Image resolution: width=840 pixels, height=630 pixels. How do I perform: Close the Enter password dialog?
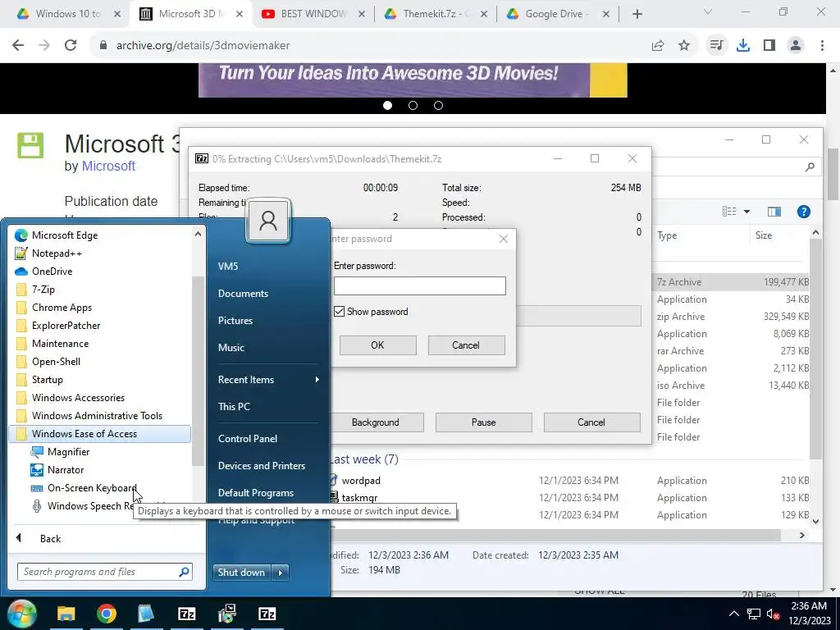[504, 239]
